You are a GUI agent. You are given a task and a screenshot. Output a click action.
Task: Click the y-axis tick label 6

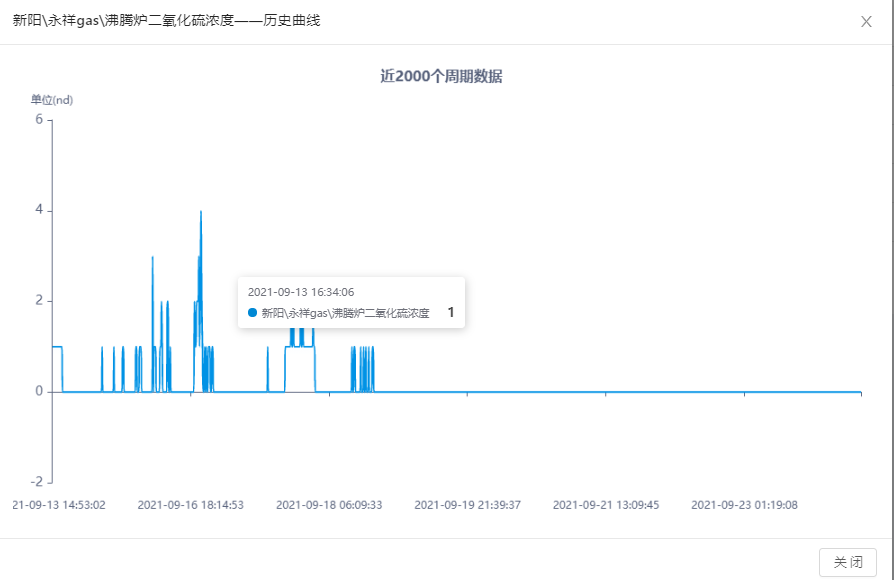point(39,120)
